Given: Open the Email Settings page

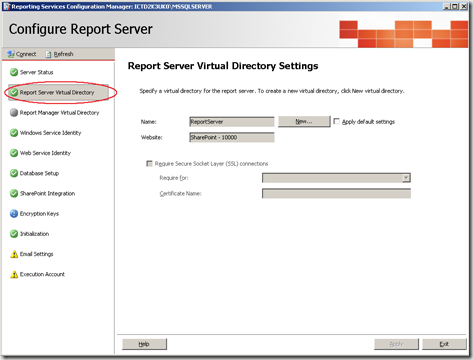Looking at the screenshot, I should pyautogui.click(x=36, y=254).
